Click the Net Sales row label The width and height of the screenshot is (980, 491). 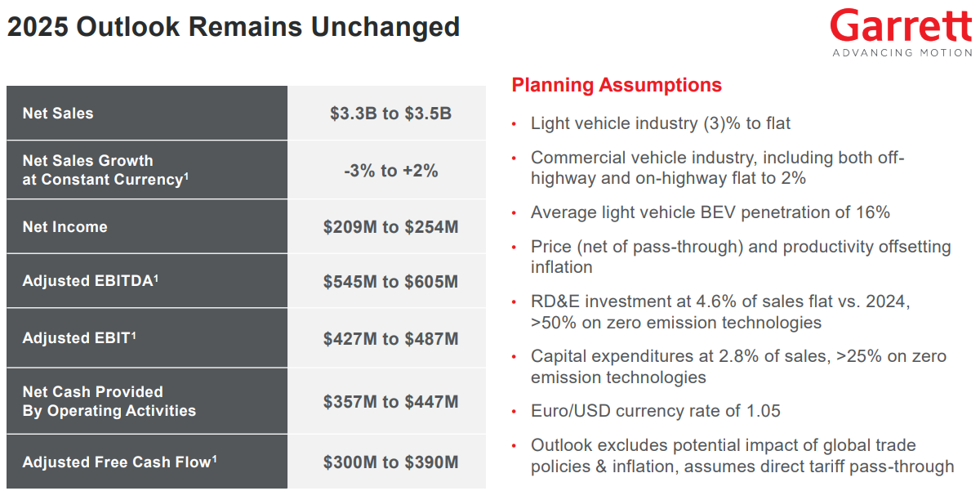click(58, 114)
